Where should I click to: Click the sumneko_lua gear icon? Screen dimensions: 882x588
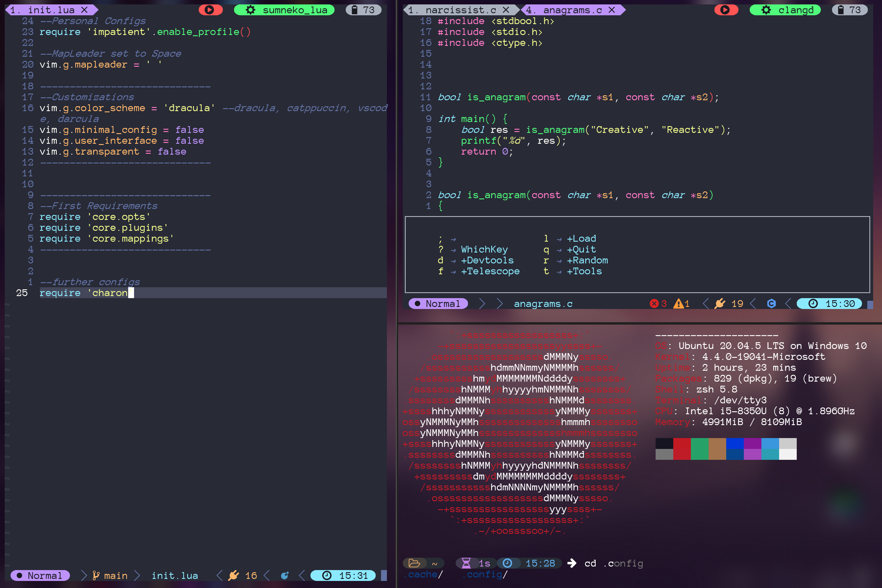pos(250,10)
